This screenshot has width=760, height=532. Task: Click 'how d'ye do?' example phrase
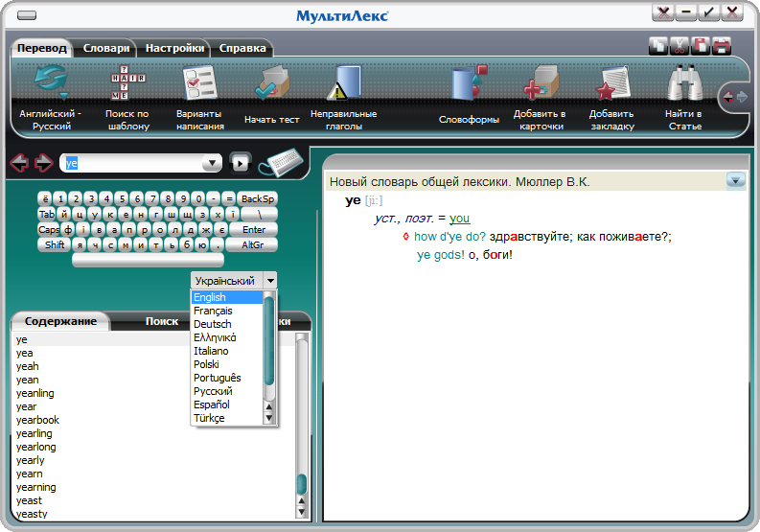coord(449,237)
